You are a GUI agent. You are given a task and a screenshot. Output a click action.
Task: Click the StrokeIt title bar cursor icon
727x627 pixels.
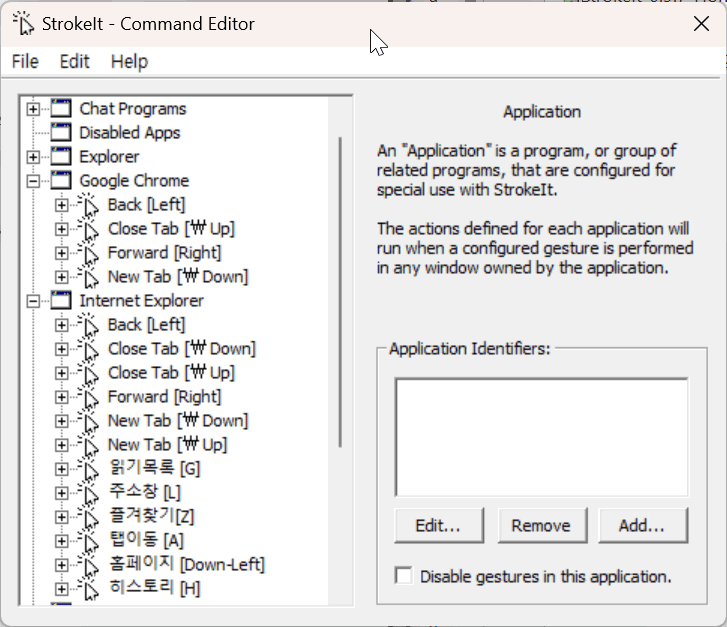tap(23, 23)
